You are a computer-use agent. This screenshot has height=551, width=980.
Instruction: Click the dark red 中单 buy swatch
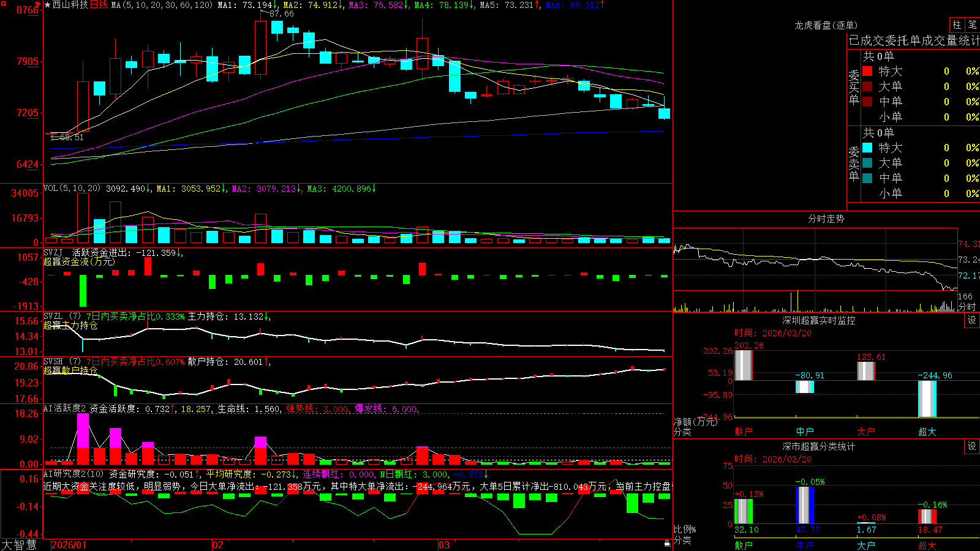(867, 102)
